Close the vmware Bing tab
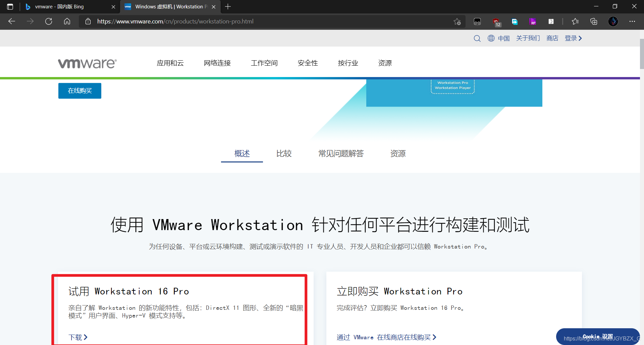The height and width of the screenshot is (345, 644). point(113,7)
